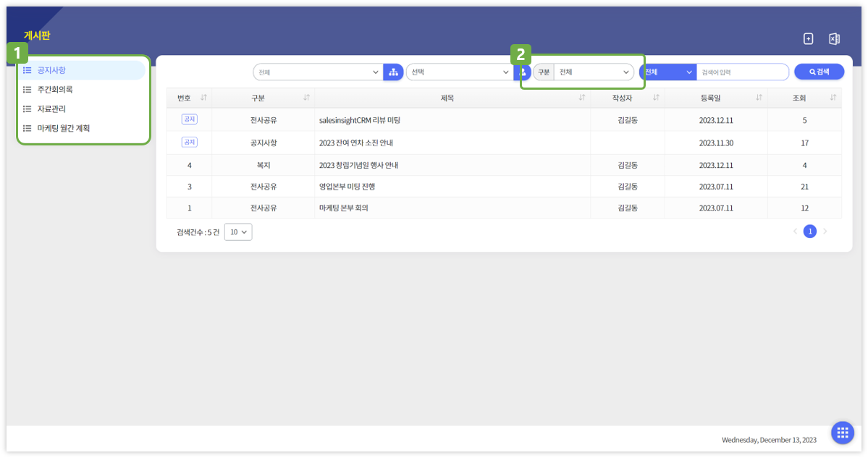Viewport: 868px width, 458px height.
Task: Click the 공지 badge on the 잔여 연차 row
Action: click(190, 142)
